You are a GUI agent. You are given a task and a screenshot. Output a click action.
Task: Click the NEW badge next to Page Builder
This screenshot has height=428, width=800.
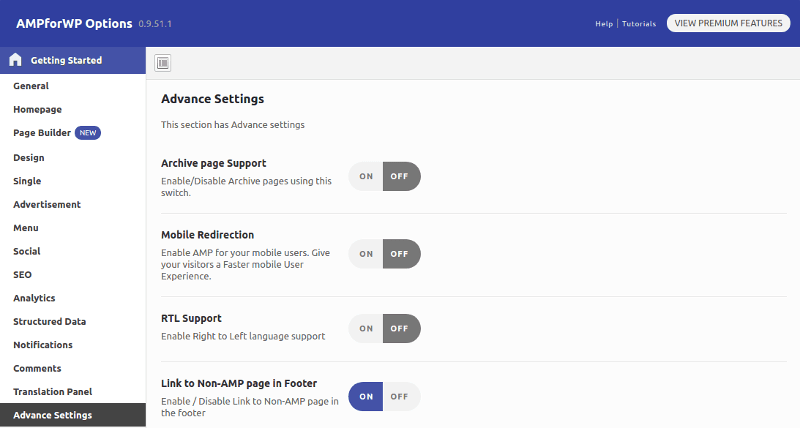(x=88, y=133)
